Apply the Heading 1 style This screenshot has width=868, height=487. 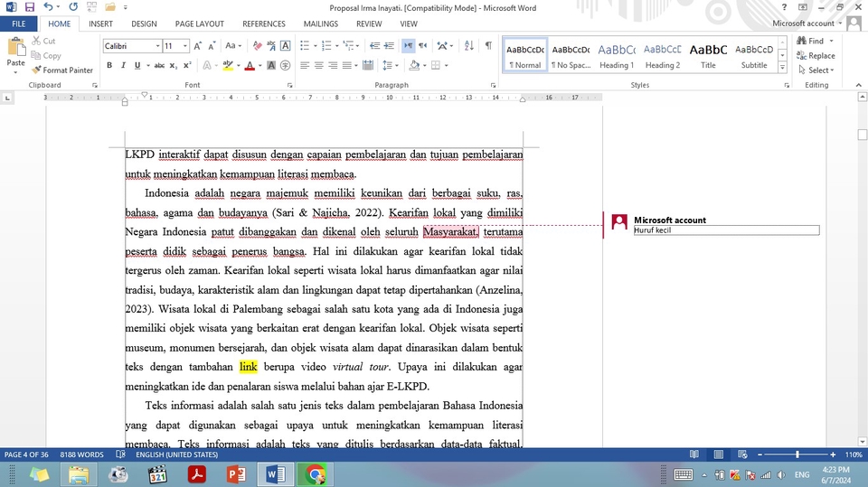point(617,56)
